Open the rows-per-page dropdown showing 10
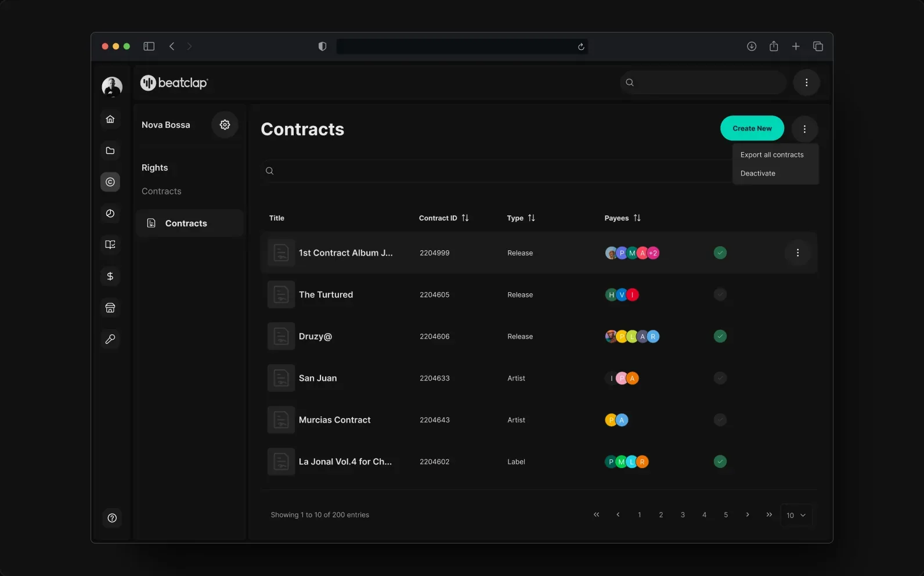The image size is (924, 576). click(x=796, y=515)
